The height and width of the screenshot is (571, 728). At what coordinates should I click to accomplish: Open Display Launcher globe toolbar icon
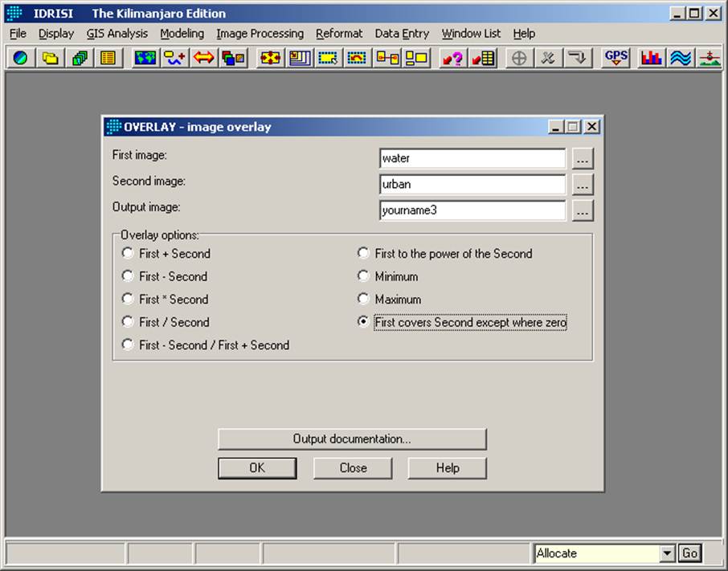pos(20,58)
